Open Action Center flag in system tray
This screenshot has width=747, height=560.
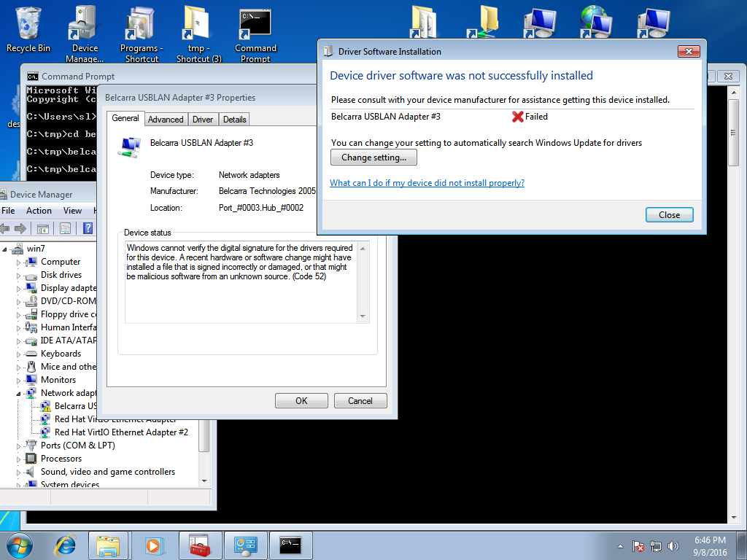point(638,546)
